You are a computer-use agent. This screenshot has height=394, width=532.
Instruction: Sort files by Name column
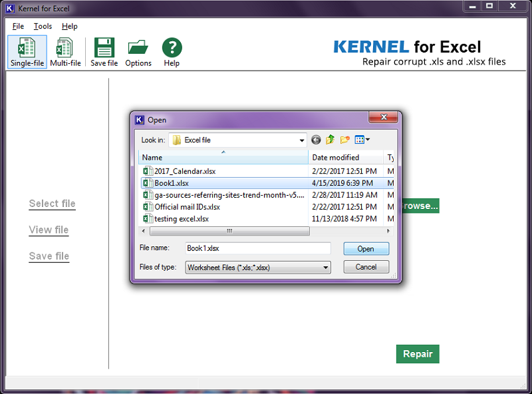pyautogui.click(x=223, y=157)
